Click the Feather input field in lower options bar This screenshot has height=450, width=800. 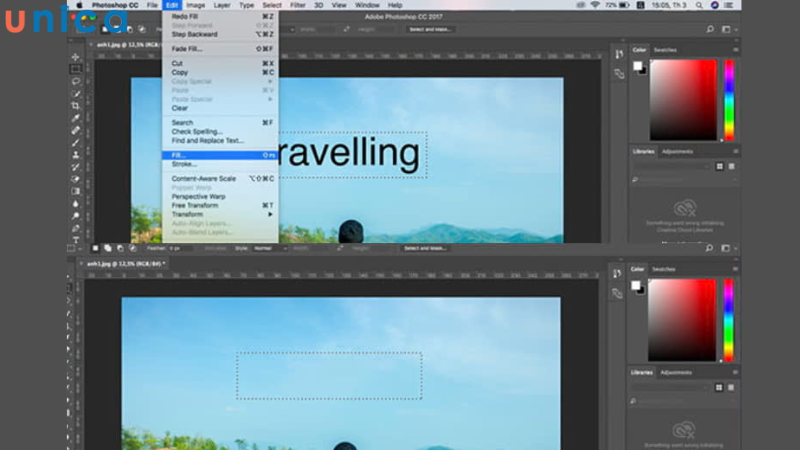click(x=181, y=248)
